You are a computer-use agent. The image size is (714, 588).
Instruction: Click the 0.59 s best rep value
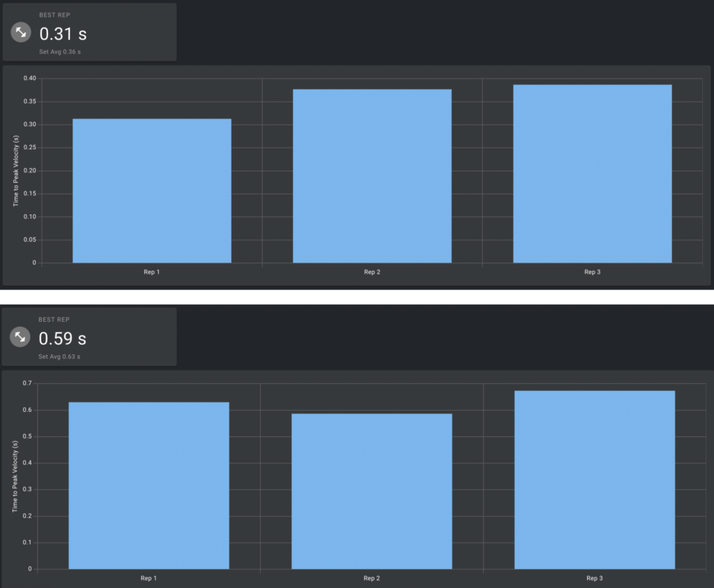[62, 339]
